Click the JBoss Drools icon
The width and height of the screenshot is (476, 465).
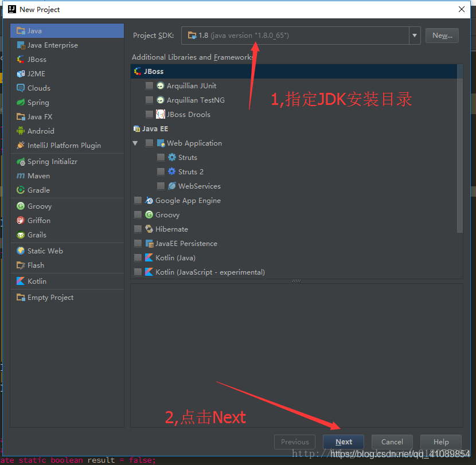tap(160, 115)
